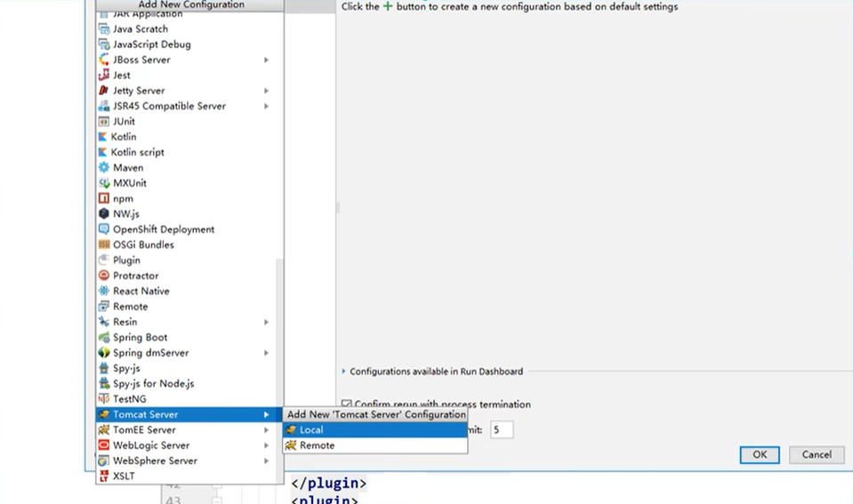Toggle Confirm rerun with process termination checkbox

346,404
